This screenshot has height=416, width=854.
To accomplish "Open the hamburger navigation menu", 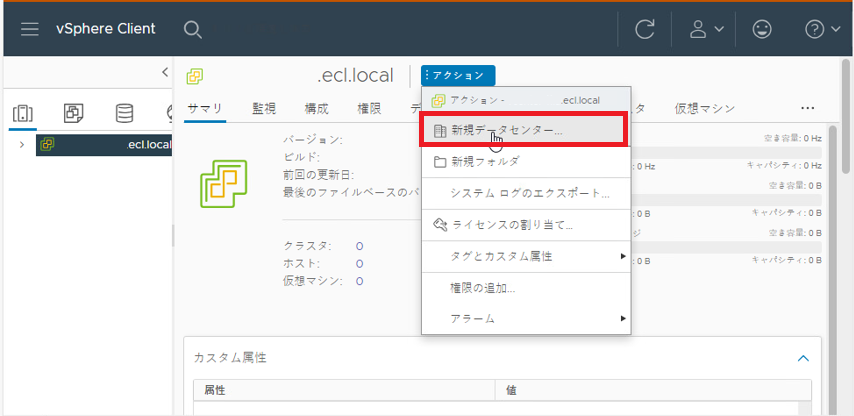I will [30, 29].
